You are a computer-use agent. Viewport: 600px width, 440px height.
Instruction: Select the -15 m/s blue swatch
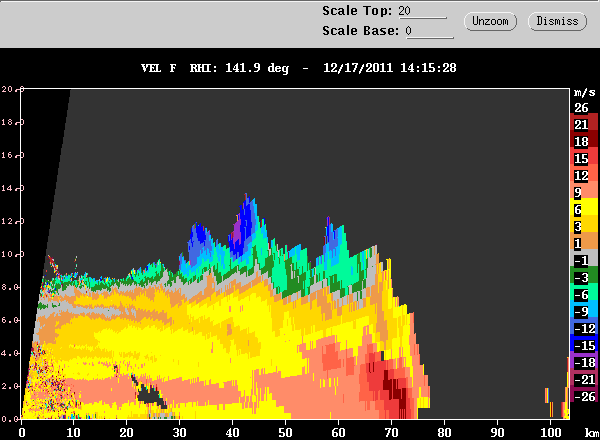[x=584, y=343]
